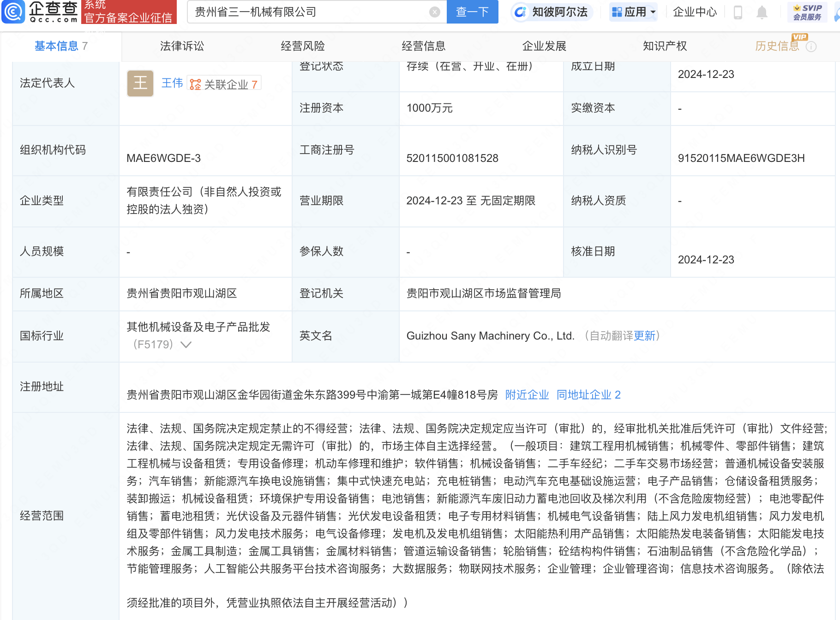Click the 参保人数 label
The image size is (840, 620).
[x=322, y=251]
